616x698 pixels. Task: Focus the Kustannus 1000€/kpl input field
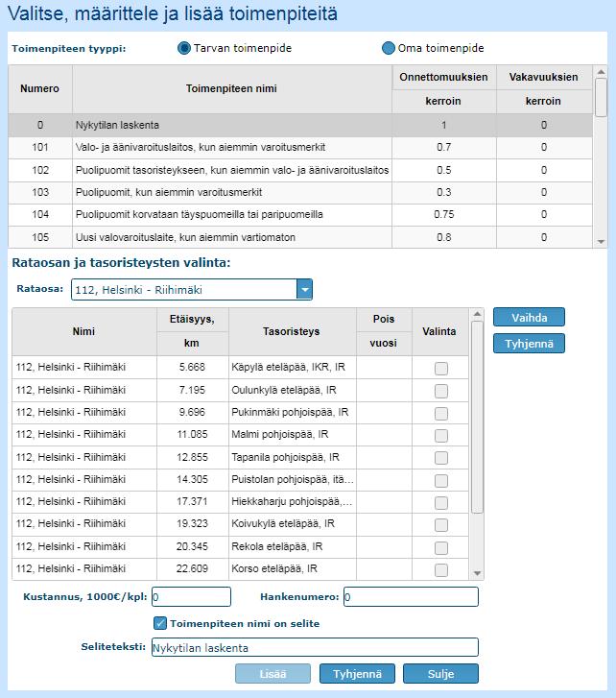(191, 597)
